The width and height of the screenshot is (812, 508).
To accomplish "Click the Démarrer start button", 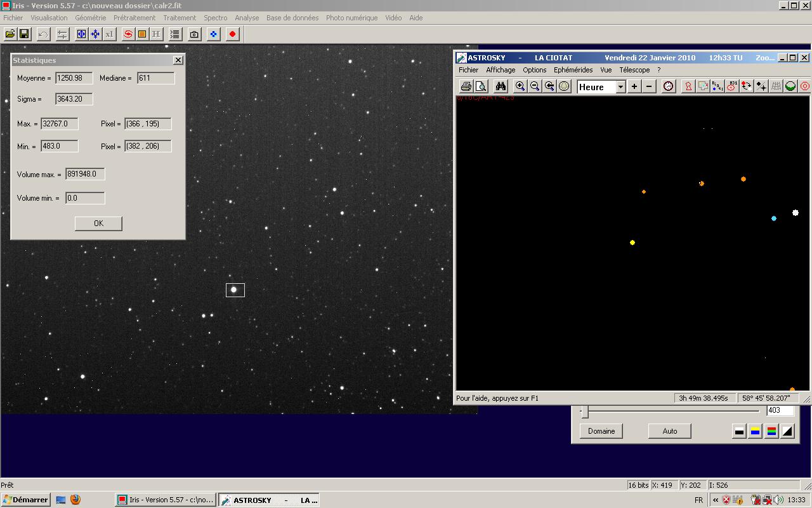I will pyautogui.click(x=25, y=500).
